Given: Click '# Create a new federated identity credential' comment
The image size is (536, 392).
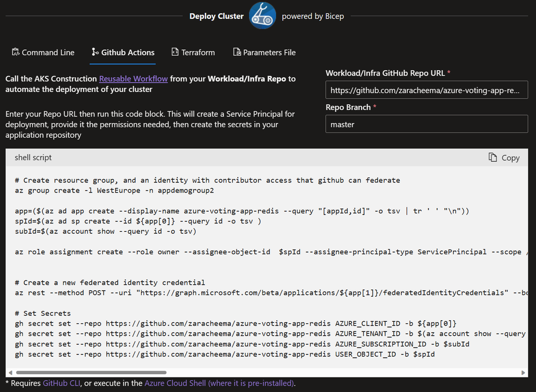Looking at the screenshot, I should click(110, 283).
